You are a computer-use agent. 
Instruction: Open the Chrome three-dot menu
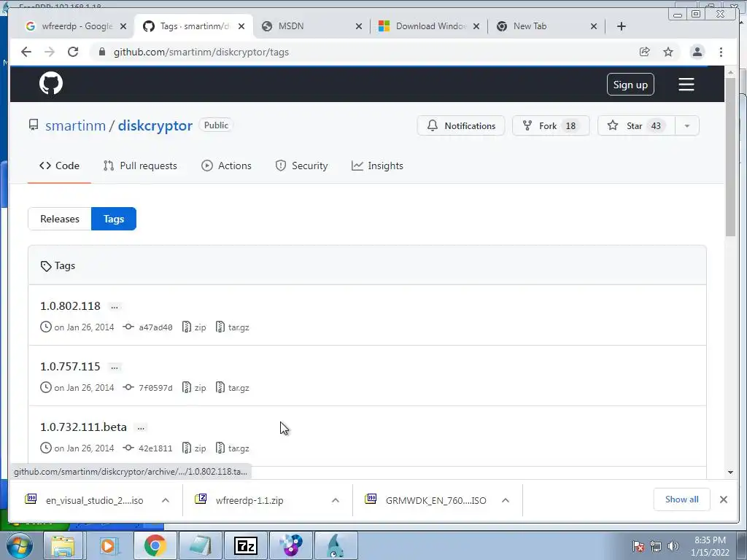tap(721, 52)
